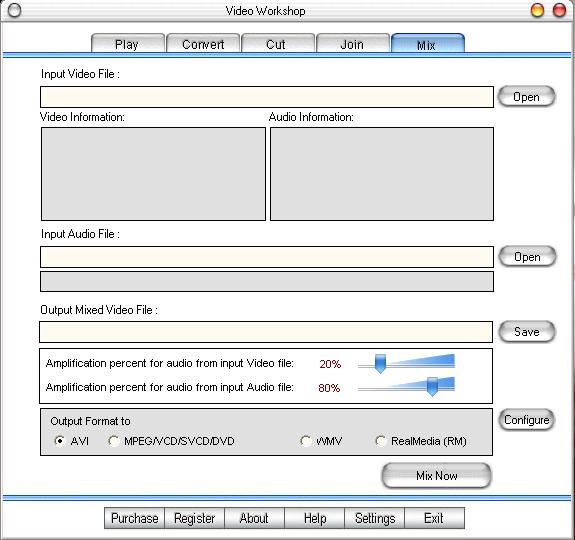Start mixing with Mix Now
Screen dimensions: 575x540
436,475
